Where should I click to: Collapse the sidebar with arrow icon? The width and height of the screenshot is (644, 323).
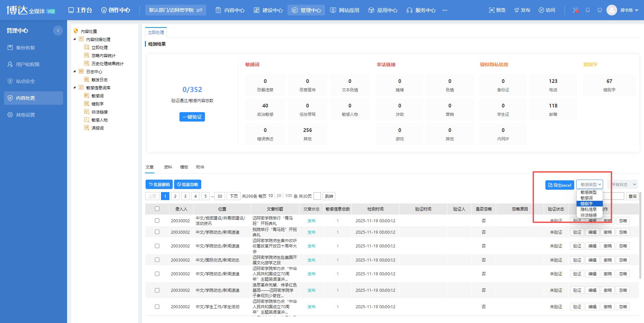[58, 31]
